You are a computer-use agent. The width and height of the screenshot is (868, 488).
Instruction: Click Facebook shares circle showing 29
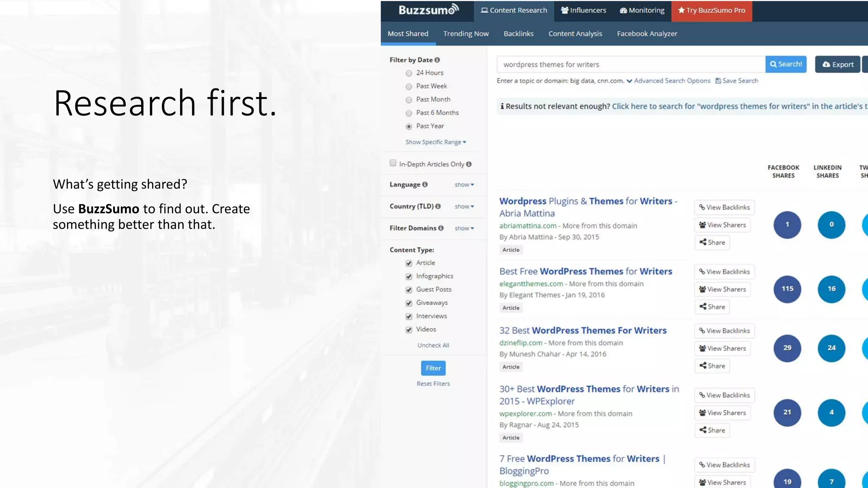pos(787,348)
